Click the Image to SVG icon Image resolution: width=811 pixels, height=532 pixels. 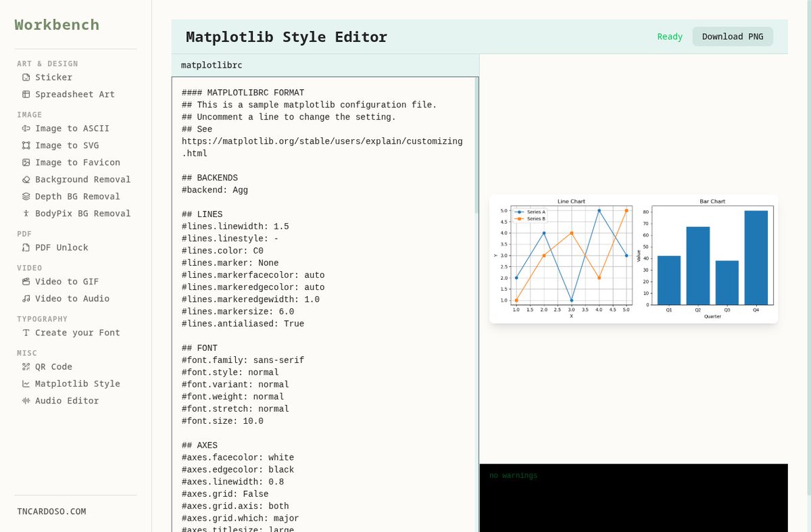26,145
